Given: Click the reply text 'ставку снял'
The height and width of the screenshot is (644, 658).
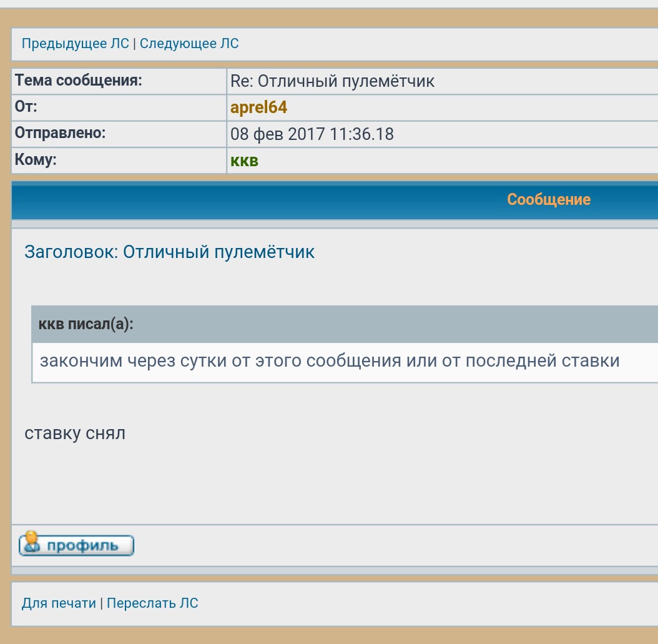Looking at the screenshot, I should coord(75,433).
